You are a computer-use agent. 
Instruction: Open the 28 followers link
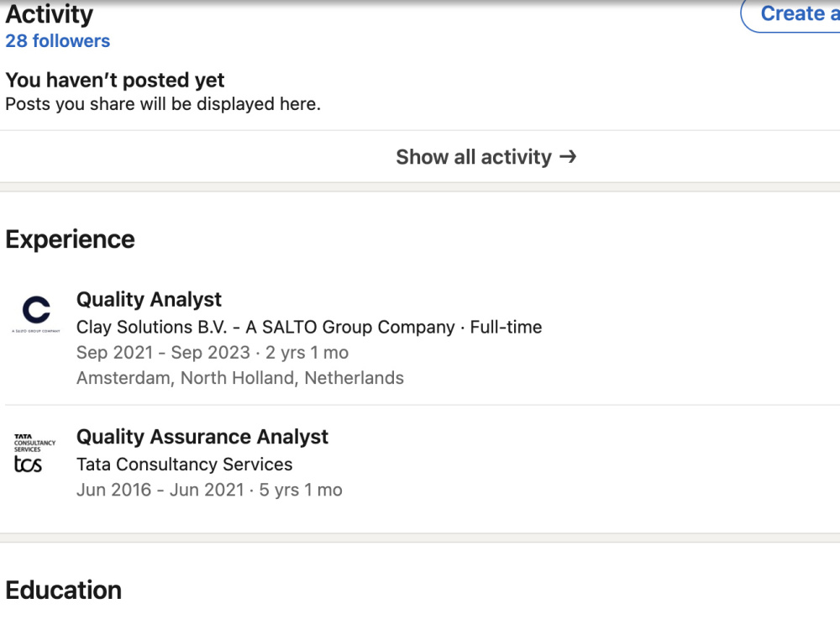(57, 40)
